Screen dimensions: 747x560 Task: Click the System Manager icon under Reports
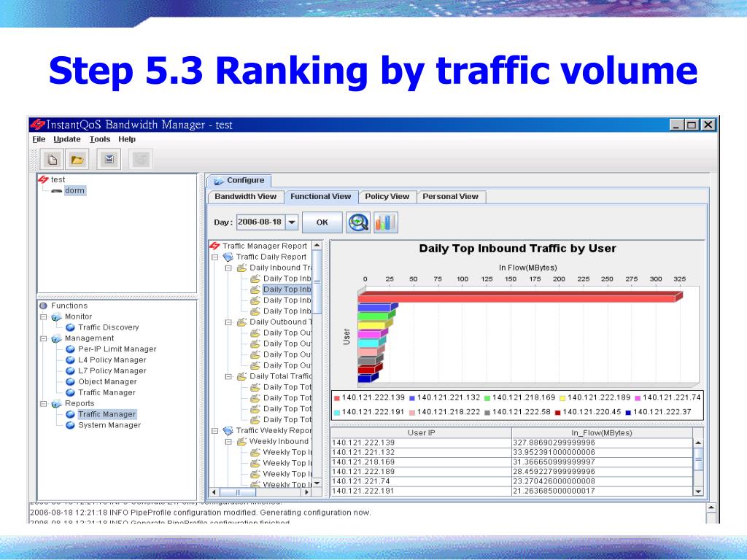point(70,425)
